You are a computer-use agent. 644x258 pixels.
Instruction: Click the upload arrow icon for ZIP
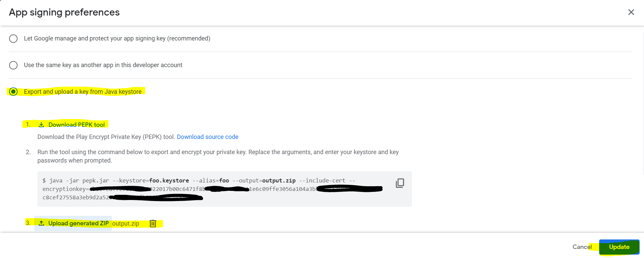click(x=41, y=223)
